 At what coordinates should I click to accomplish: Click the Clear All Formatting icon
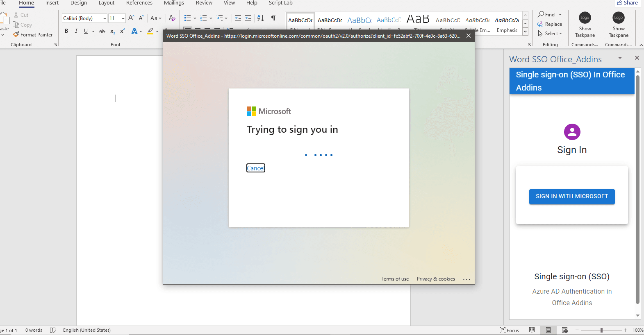click(172, 18)
